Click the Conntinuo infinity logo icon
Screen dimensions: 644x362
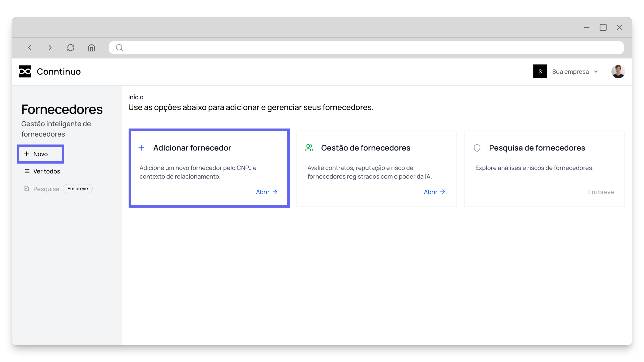point(25,71)
